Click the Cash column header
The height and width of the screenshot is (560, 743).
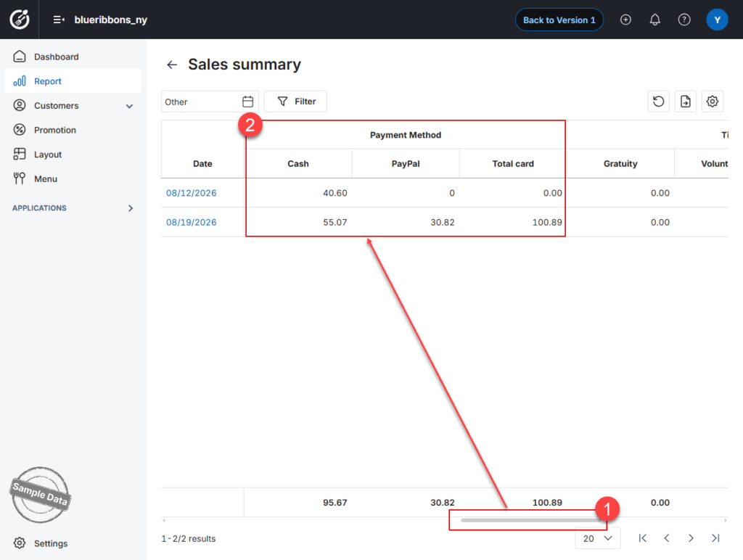[x=298, y=163]
